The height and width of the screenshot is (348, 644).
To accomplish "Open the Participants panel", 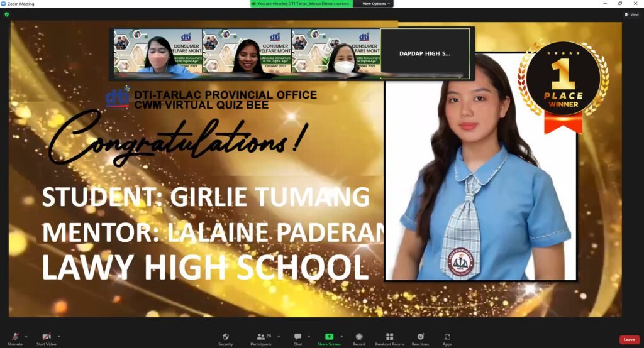I will coord(261,339).
